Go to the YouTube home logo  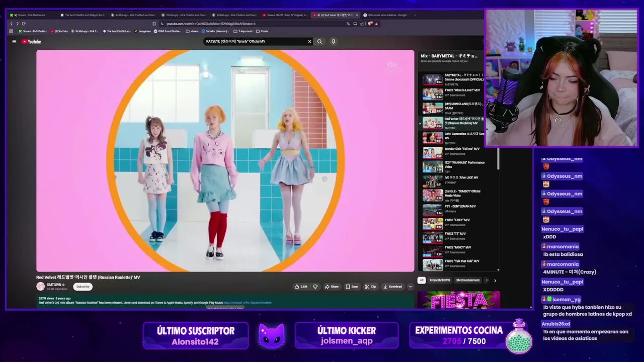31,42
